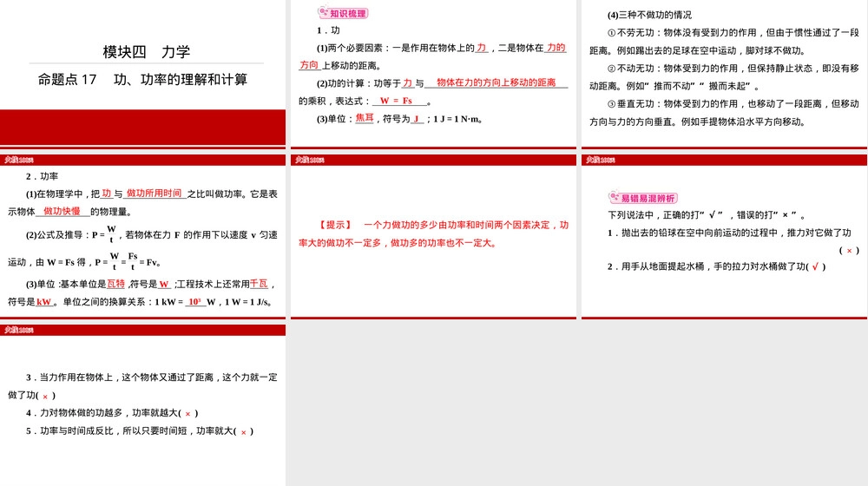The height and width of the screenshot is (486, 868).
Task: Click the red answer 做功所用时间
Action: point(154,194)
